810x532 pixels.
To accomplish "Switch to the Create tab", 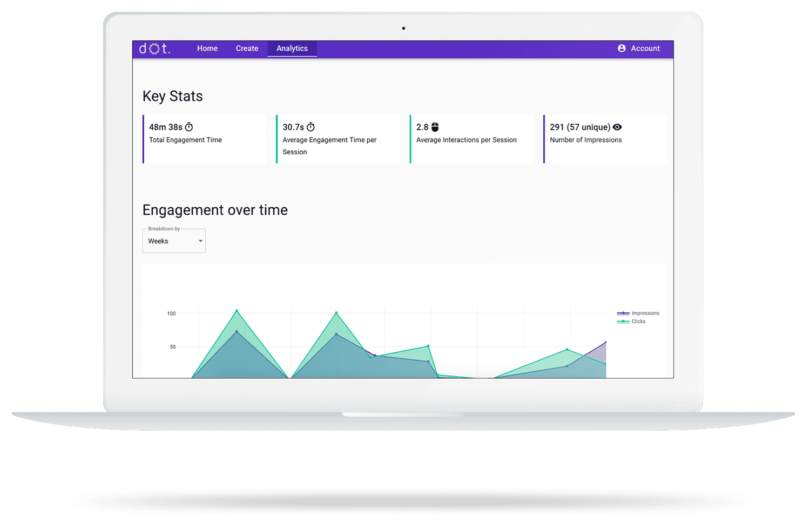I will pyautogui.click(x=247, y=49).
